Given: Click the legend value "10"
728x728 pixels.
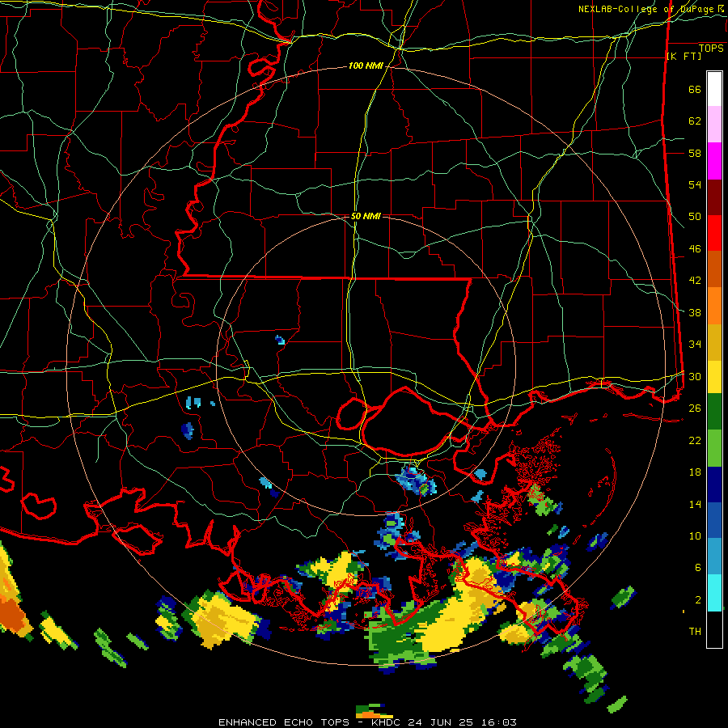Looking at the screenshot, I should (695, 535).
